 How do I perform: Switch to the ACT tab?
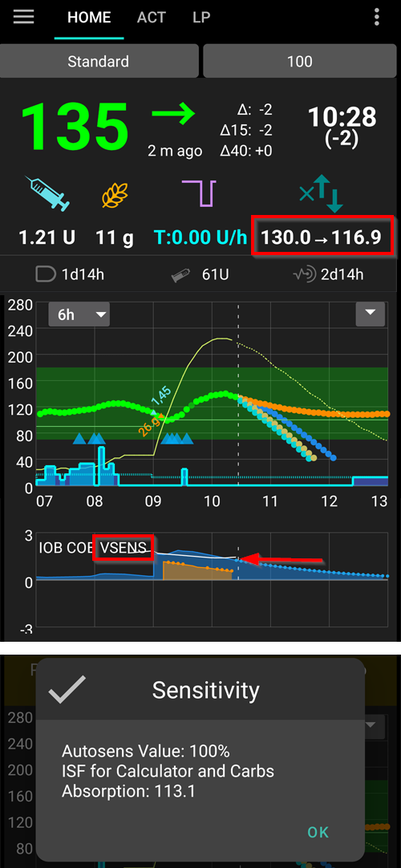(152, 17)
